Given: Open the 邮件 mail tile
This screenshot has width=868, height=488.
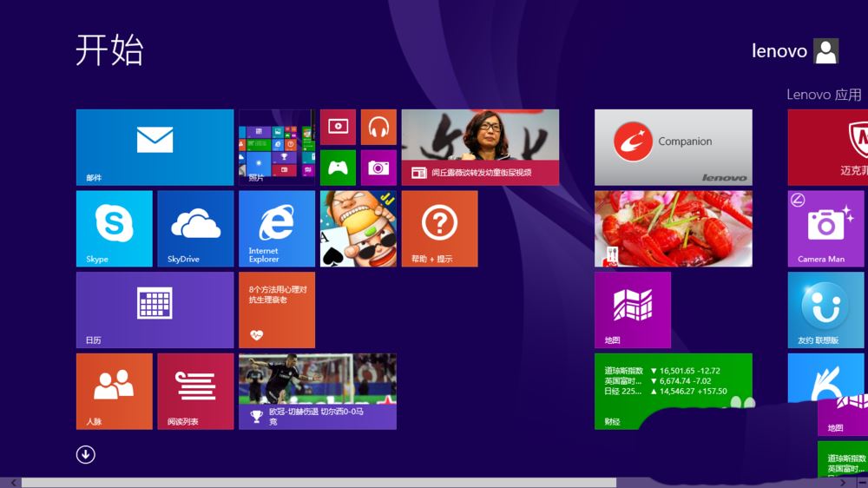Looking at the screenshot, I should pos(155,148).
